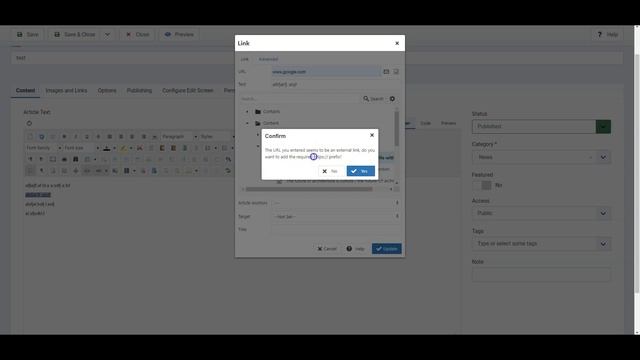Collapse the Content tree node arrow
This screenshot has width=640, height=360.
coord(247,123)
